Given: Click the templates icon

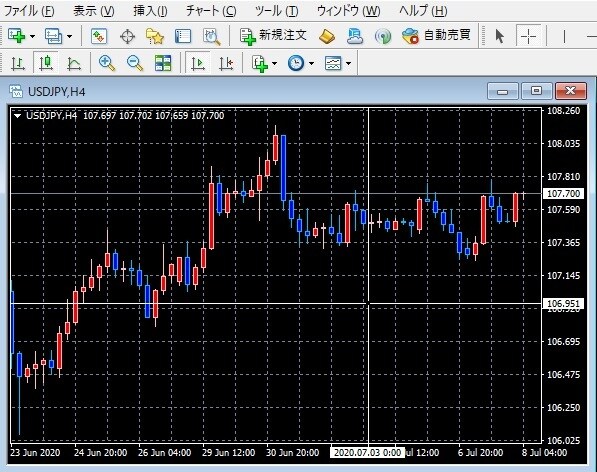Looking at the screenshot, I should pos(333,63).
